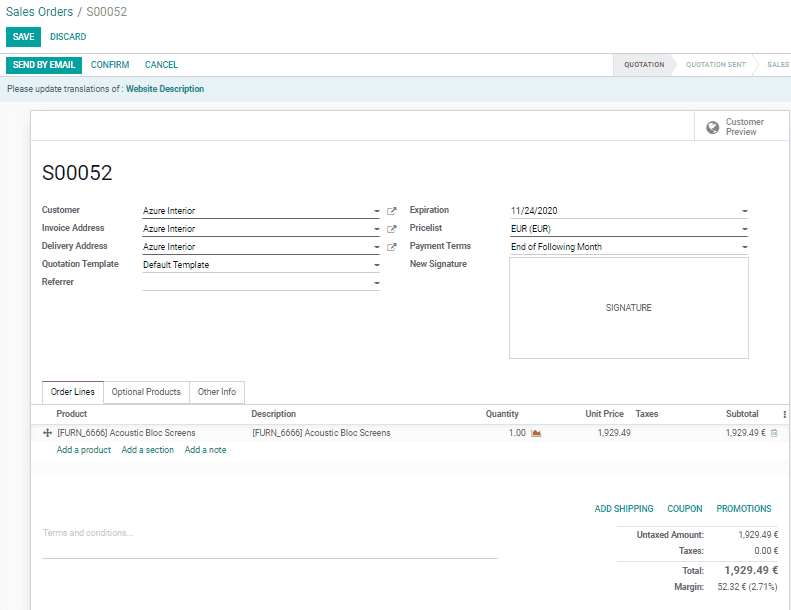Expand the Customer dropdown
This screenshot has width=791, height=610.
click(x=376, y=211)
